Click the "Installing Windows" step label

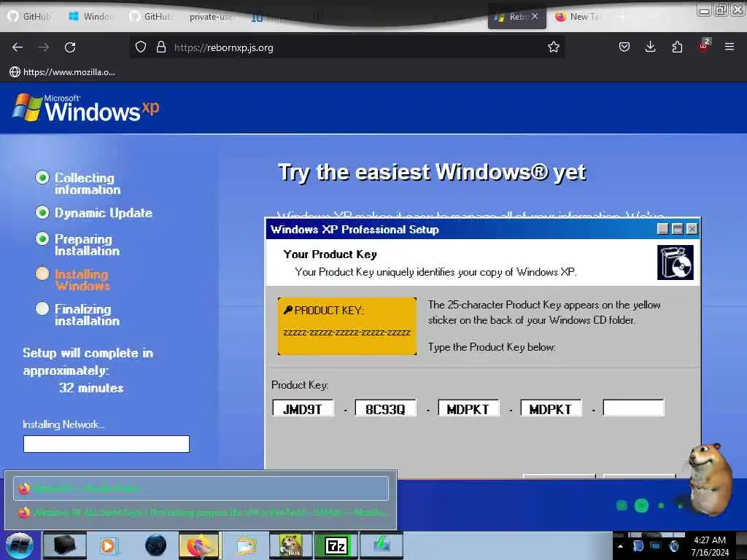(x=82, y=280)
